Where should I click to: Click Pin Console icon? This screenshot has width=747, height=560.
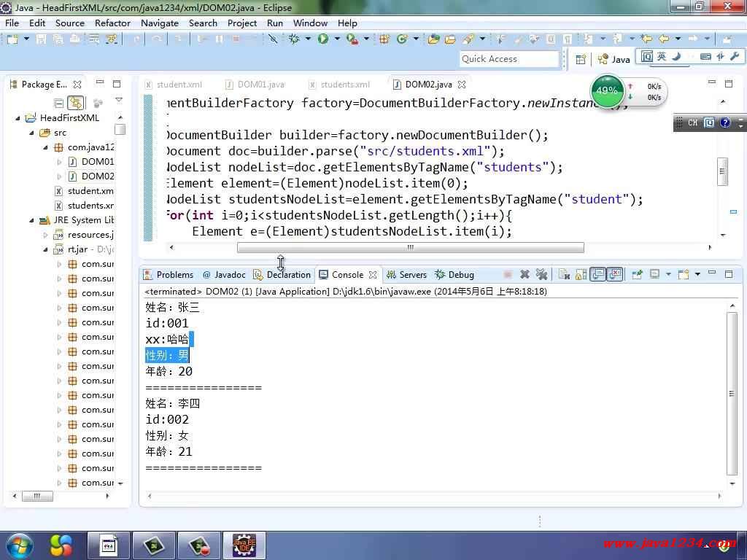pos(637,274)
